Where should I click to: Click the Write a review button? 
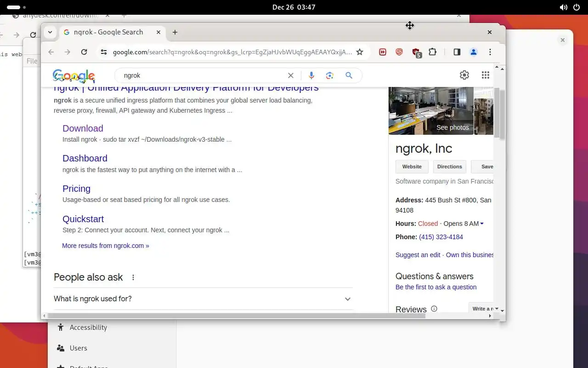click(481, 308)
